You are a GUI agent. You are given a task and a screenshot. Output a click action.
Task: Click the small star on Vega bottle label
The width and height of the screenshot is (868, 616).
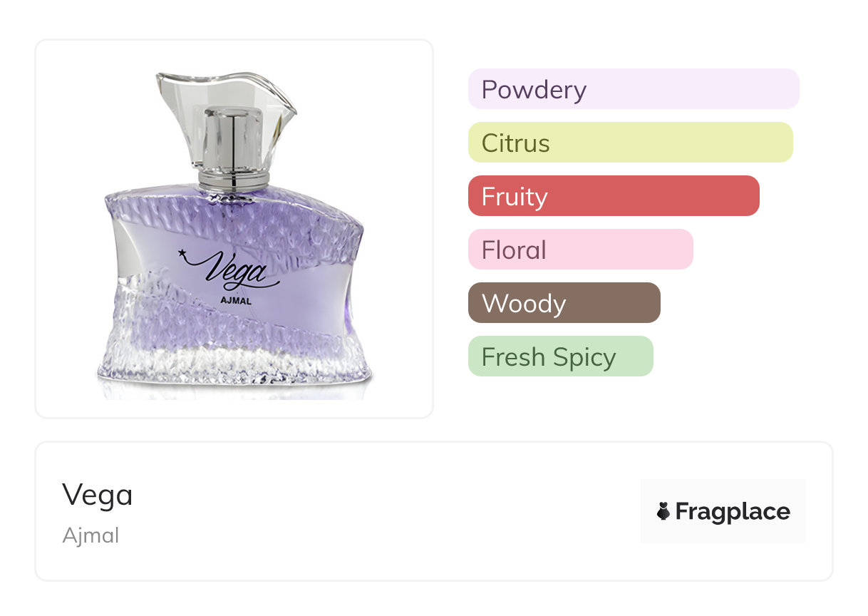[x=182, y=252]
